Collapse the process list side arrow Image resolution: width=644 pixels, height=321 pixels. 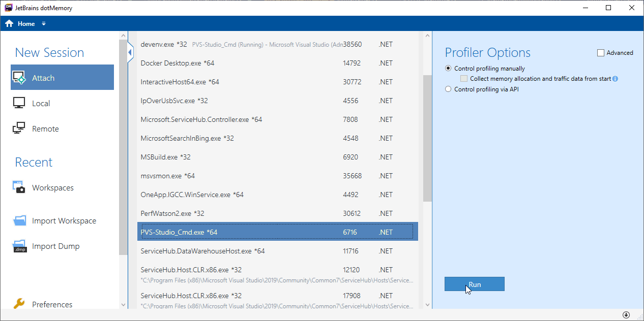click(130, 52)
